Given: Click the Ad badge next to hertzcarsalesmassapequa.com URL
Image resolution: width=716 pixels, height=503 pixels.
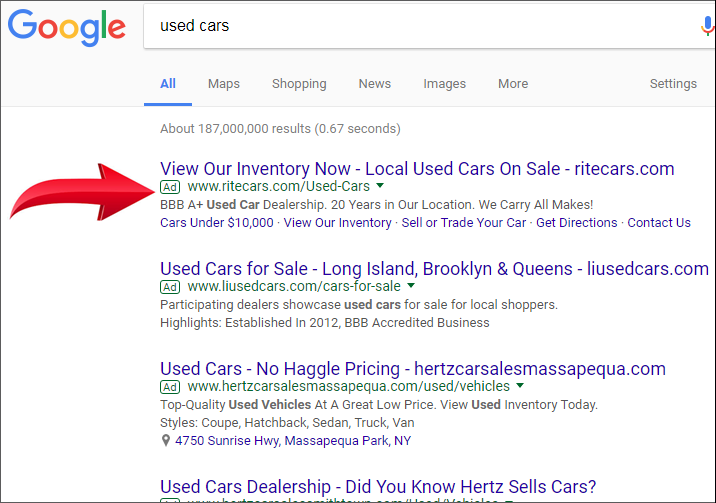Looking at the screenshot, I should [x=170, y=387].
